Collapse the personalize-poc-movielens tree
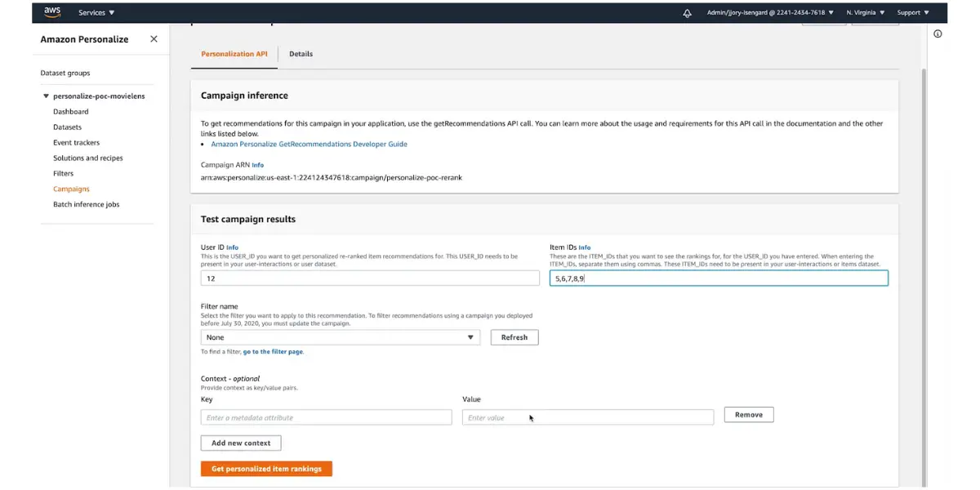This screenshot has height=490, width=980. tap(47, 96)
